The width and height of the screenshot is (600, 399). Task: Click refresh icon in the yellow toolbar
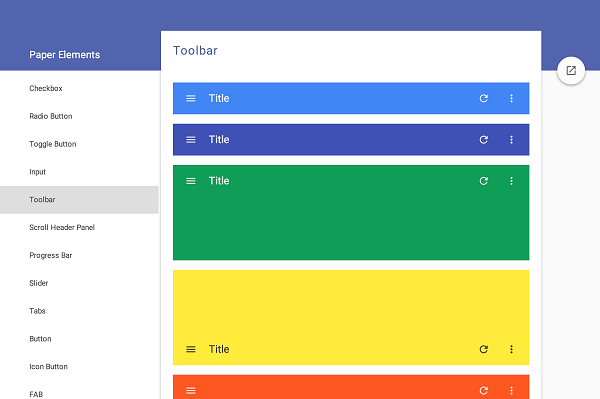tap(484, 349)
